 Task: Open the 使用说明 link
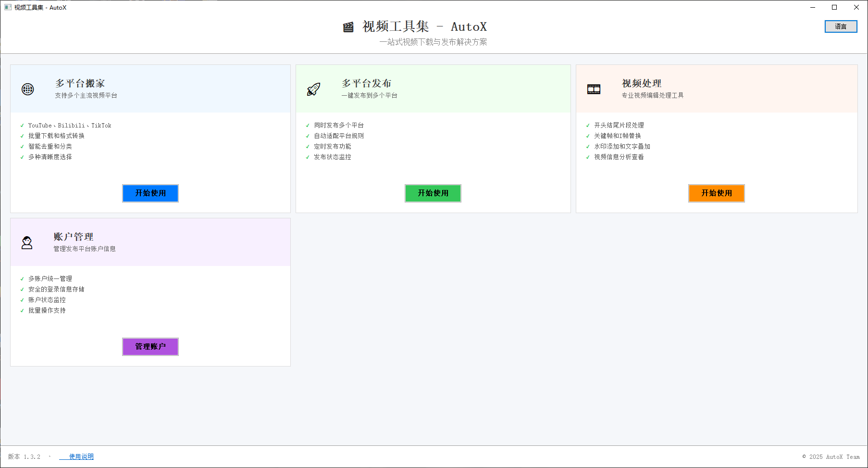80,456
